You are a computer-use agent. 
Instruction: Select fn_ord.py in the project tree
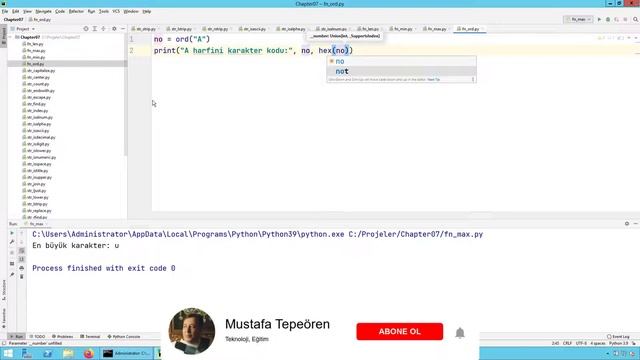point(67,64)
